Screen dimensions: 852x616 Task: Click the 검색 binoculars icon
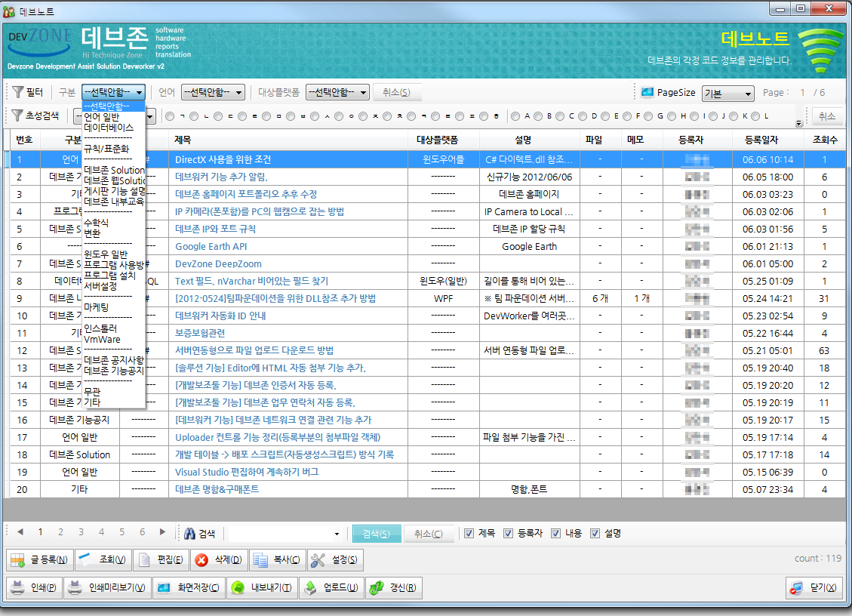click(189, 534)
